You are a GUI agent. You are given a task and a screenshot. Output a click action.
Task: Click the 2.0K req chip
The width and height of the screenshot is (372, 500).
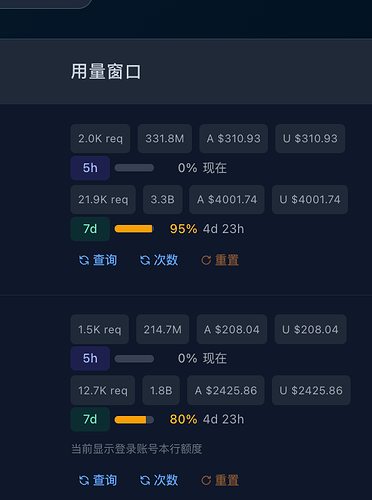click(x=100, y=139)
